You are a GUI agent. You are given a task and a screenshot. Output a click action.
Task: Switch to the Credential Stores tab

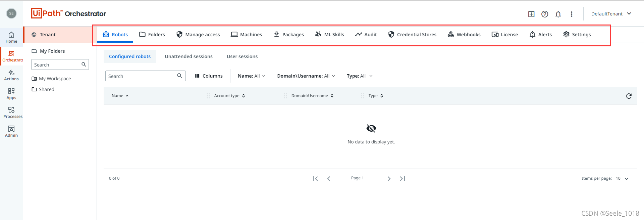412,35
